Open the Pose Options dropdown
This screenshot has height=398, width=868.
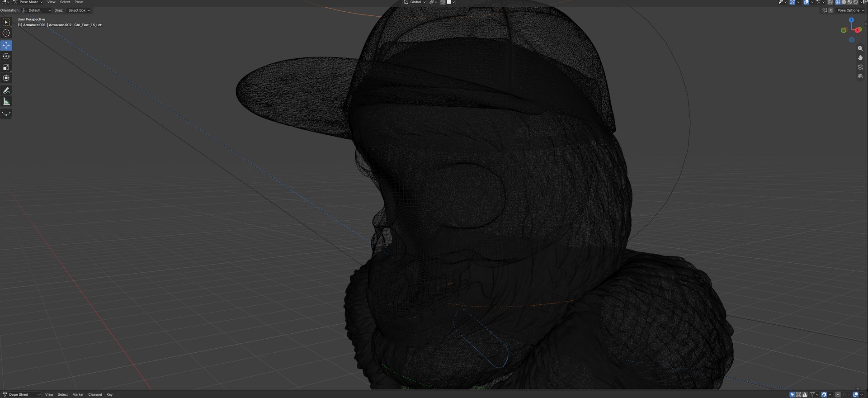click(x=850, y=10)
